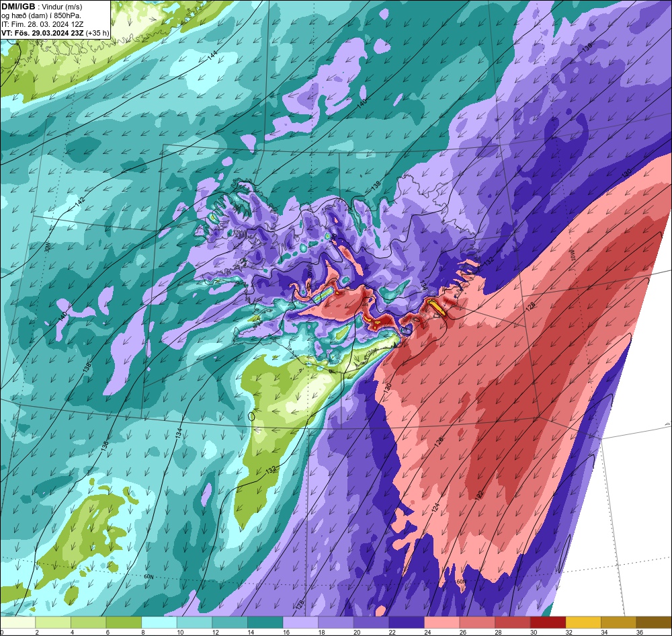Screen dimensions: 672x636
Task: Click the 8–10 m/s bright cyan legend swatch
Action: 159,623
